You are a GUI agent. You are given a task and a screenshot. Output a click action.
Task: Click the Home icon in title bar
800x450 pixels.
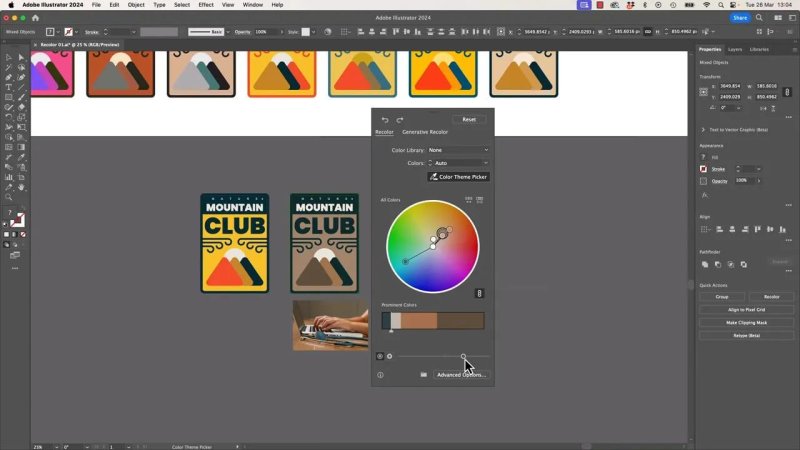coord(35,18)
